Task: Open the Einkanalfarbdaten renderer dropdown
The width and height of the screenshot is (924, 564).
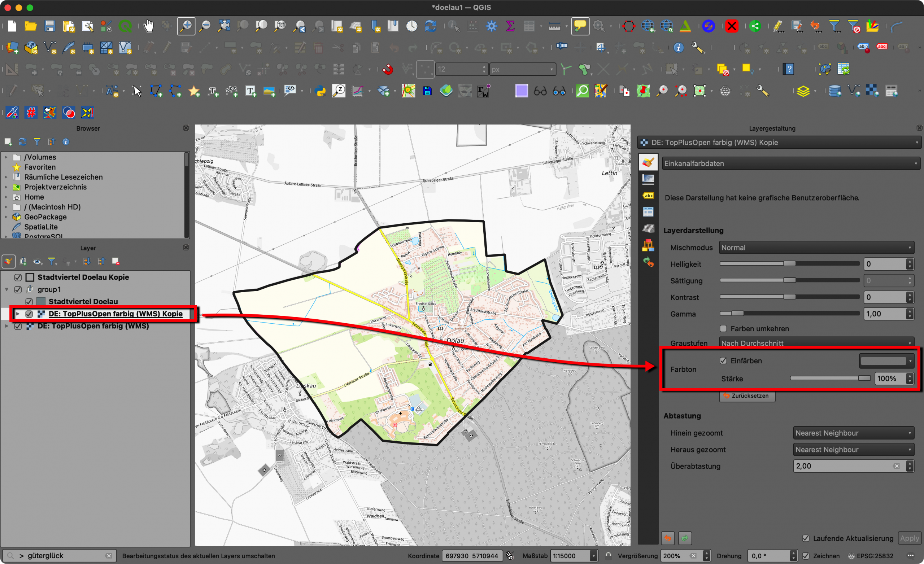Action: [791, 163]
